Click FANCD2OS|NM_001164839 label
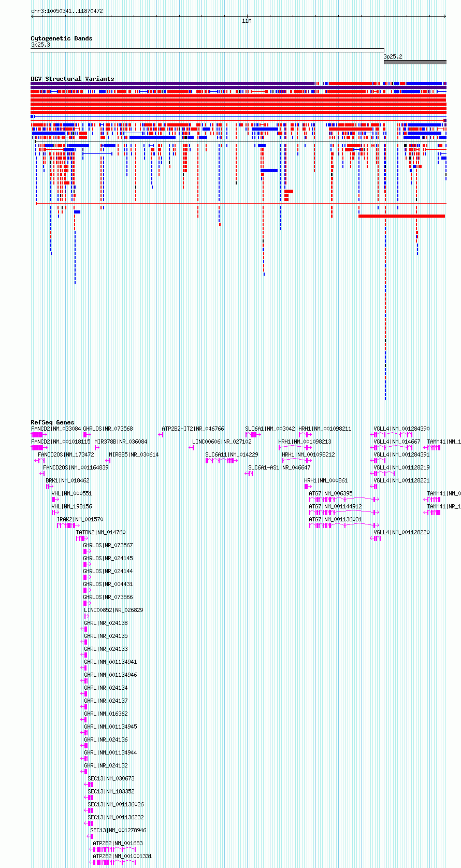The height and width of the screenshot is (868, 461). click(x=76, y=467)
